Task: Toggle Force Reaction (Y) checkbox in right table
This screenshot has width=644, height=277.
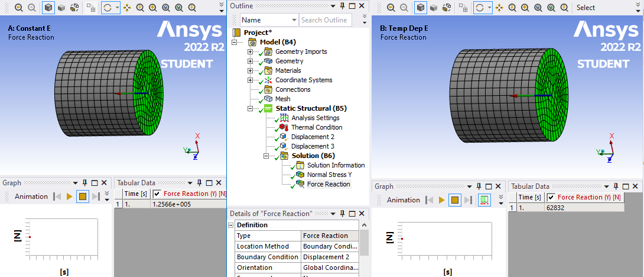Action: click(551, 197)
